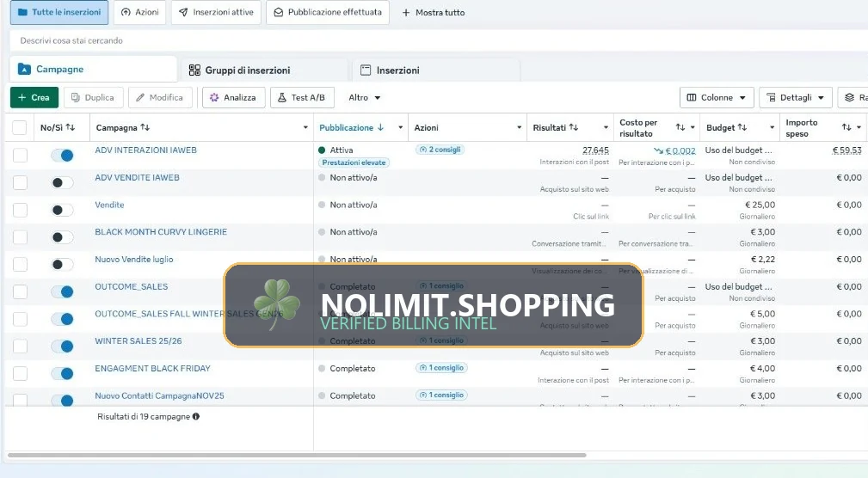Open the Colonne dropdown
This screenshot has width=868, height=478.
pyautogui.click(x=717, y=97)
